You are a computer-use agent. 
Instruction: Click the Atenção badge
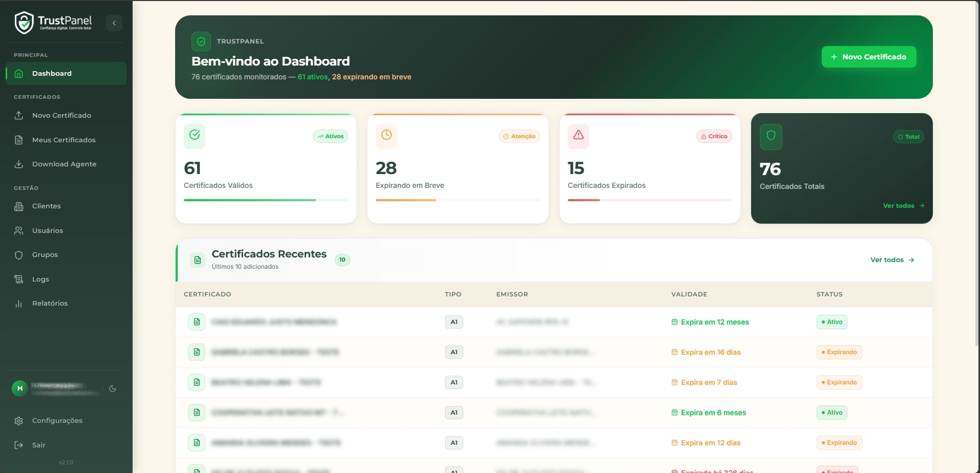(519, 136)
